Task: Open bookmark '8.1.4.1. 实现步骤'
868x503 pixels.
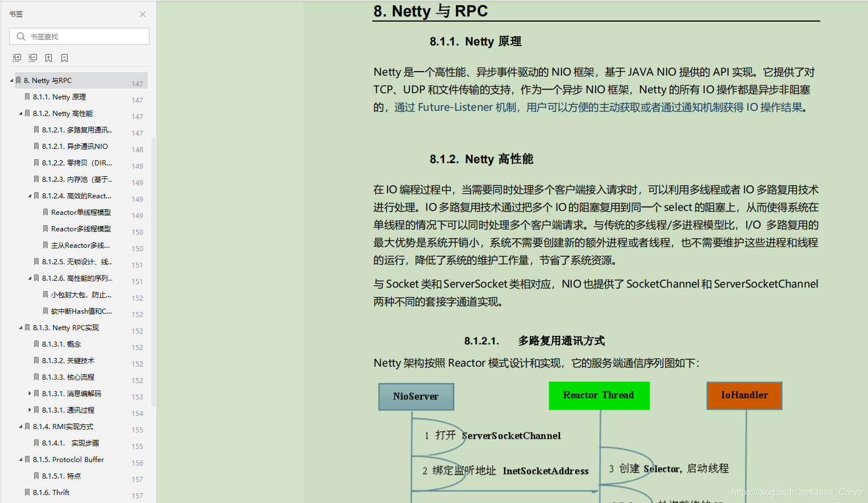Action: tap(70, 443)
